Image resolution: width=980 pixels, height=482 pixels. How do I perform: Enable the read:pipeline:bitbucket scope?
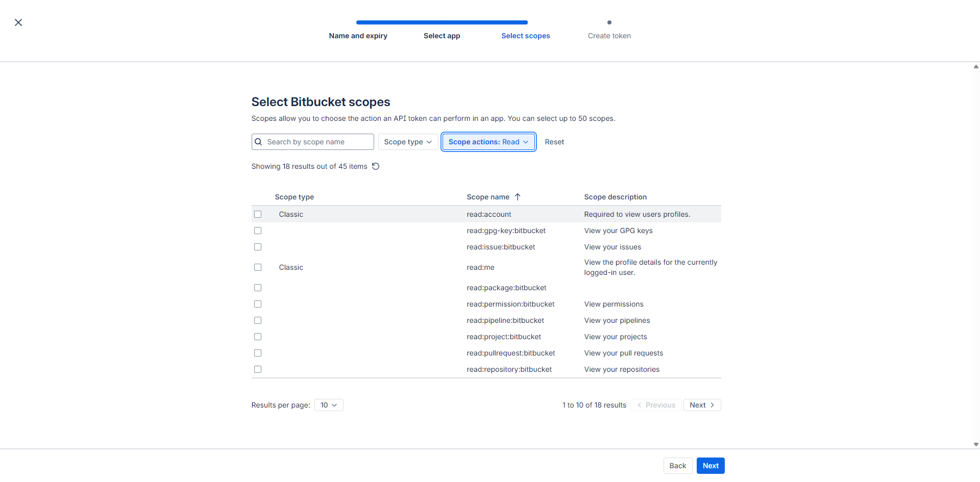(x=258, y=320)
